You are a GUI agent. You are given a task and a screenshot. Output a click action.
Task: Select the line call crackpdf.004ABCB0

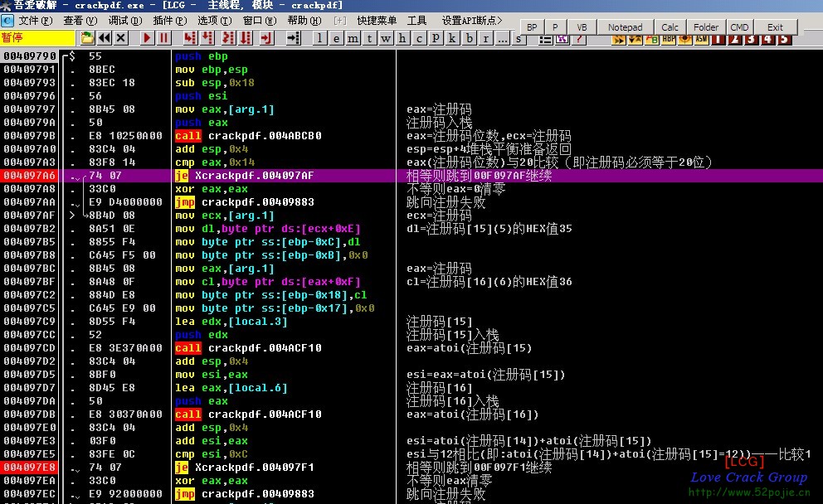pyautogui.click(x=248, y=136)
